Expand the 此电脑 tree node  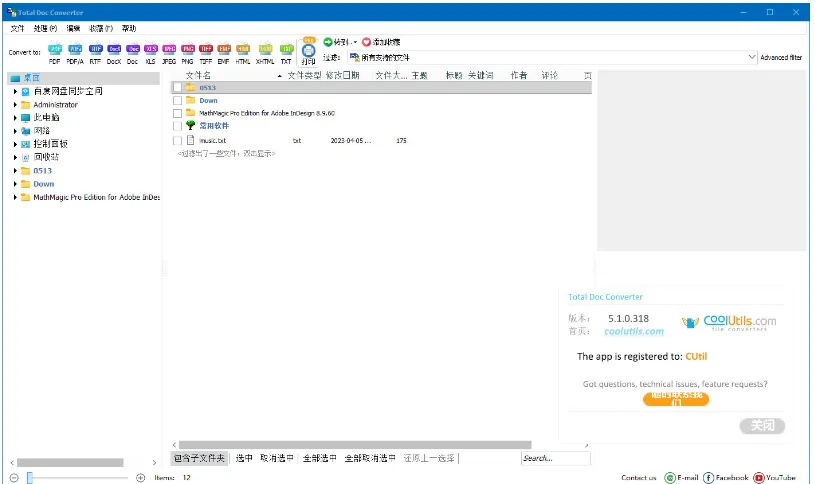pos(15,118)
